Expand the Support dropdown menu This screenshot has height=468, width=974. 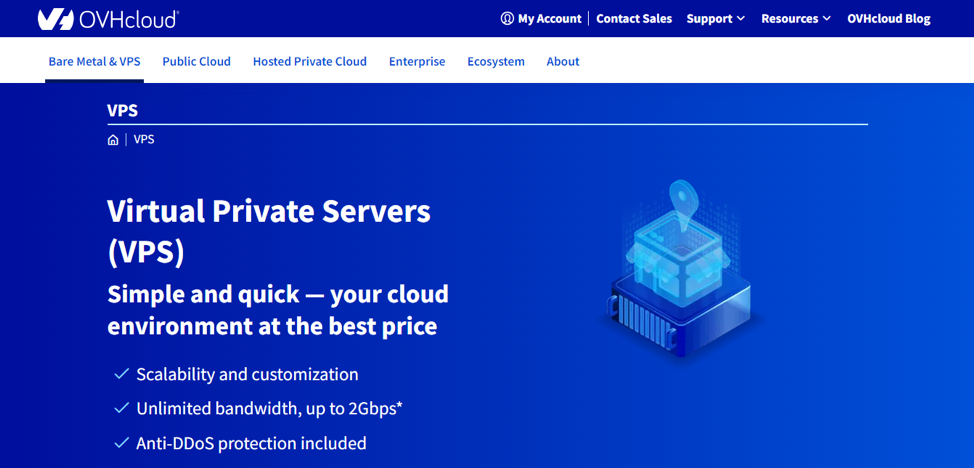point(715,18)
